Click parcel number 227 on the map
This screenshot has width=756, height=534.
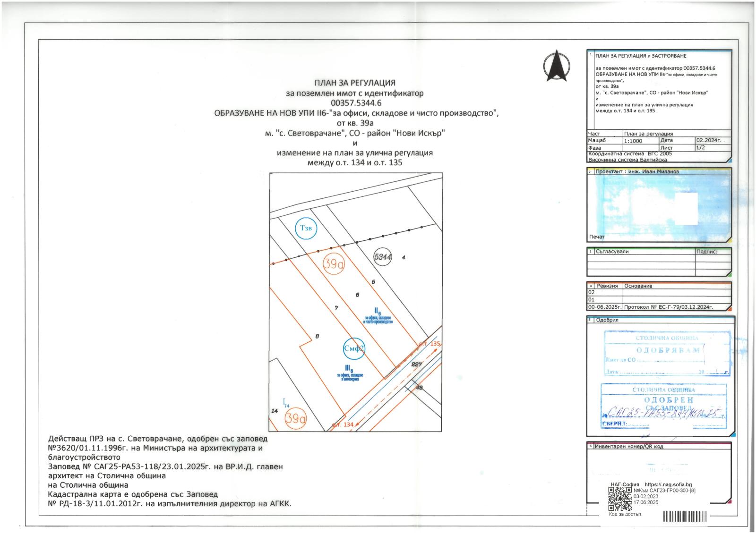[416, 364]
